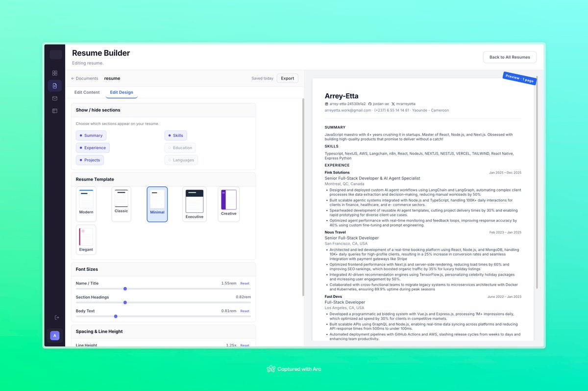Click the Preview · 1 page badge

click(x=519, y=78)
